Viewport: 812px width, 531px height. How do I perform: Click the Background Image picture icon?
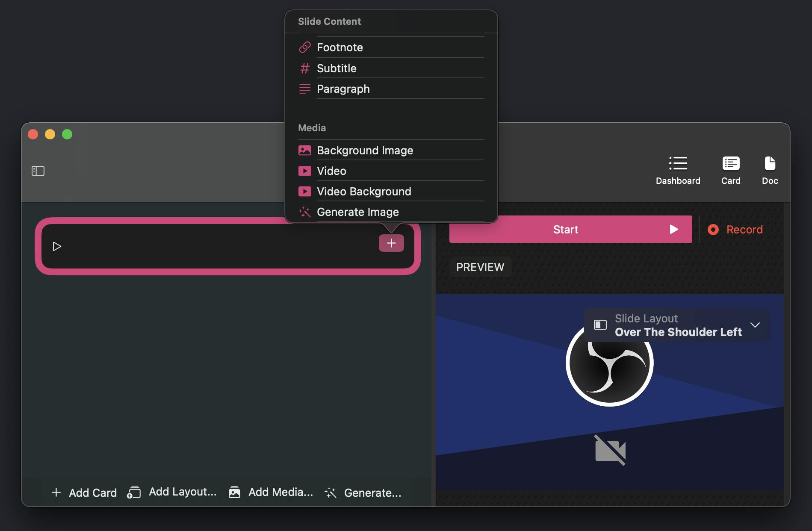(x=304, y=150)
